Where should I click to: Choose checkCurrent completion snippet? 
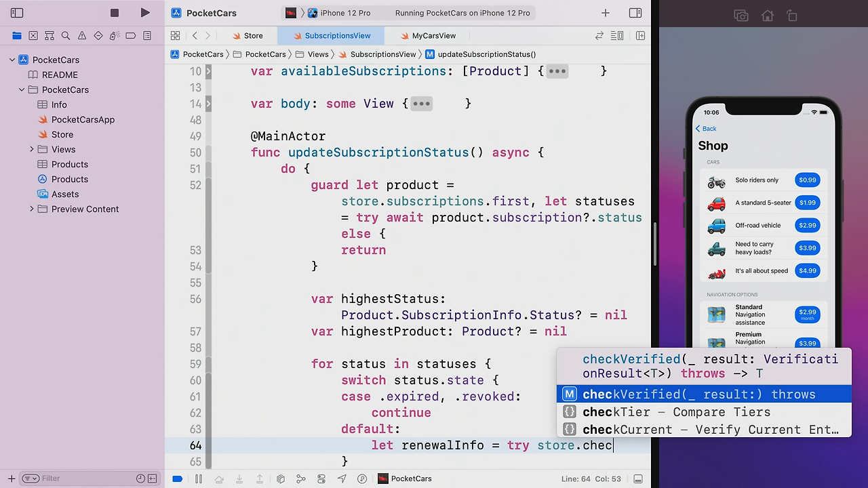pos(704,430)
